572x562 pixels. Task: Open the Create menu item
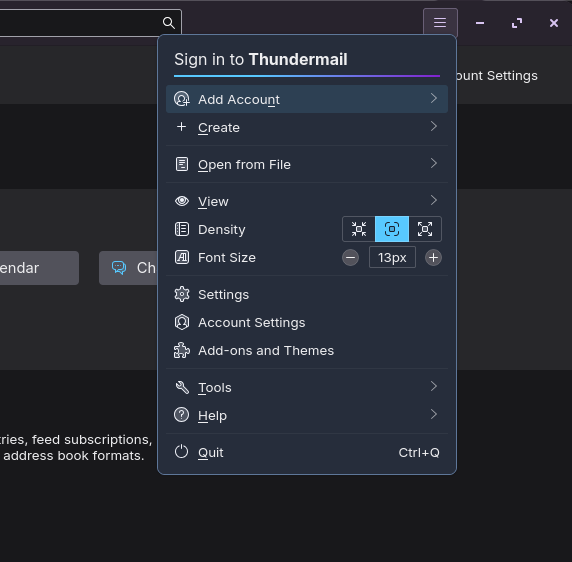(x=307, y=127)
